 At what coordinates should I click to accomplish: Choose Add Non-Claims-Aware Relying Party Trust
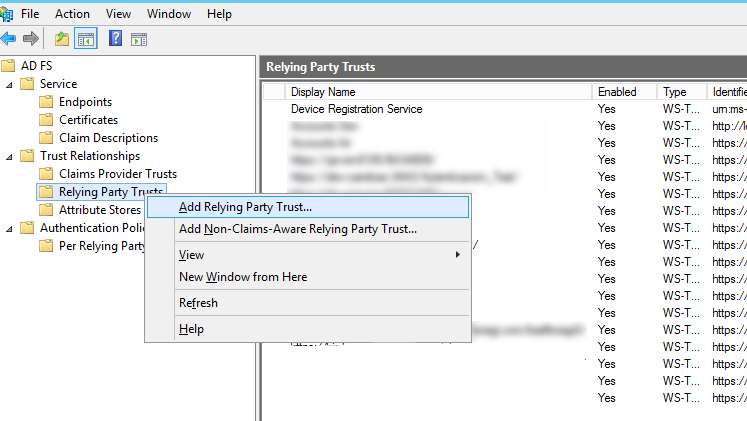(x=308, y=229)
